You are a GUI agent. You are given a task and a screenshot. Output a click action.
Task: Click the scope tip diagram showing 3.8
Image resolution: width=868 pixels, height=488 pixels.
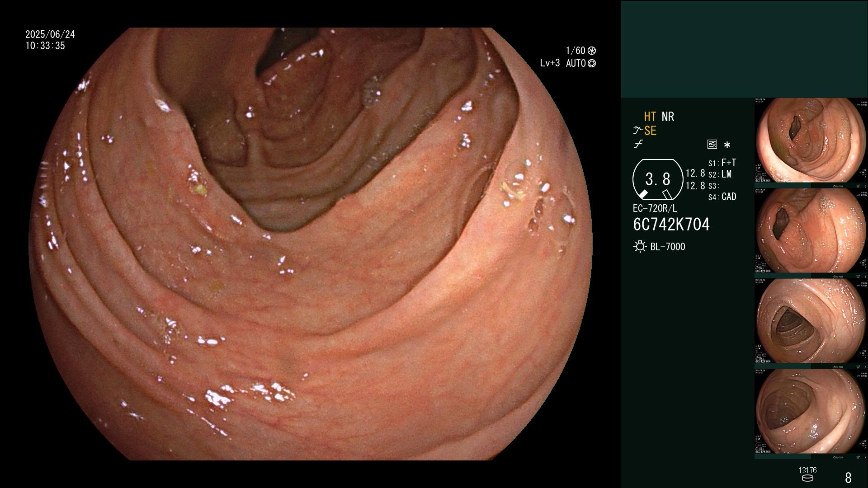click(x=658, y=179)
